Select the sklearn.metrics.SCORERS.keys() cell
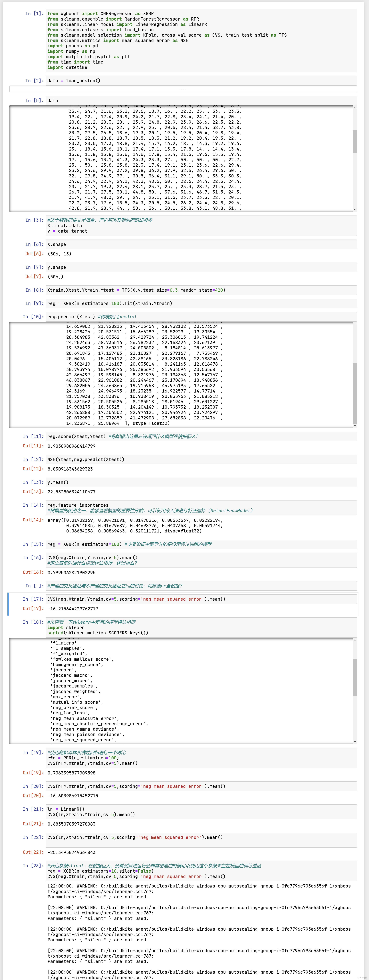The width and height of the screenshot is (369, 980). (x=201, y=627)
